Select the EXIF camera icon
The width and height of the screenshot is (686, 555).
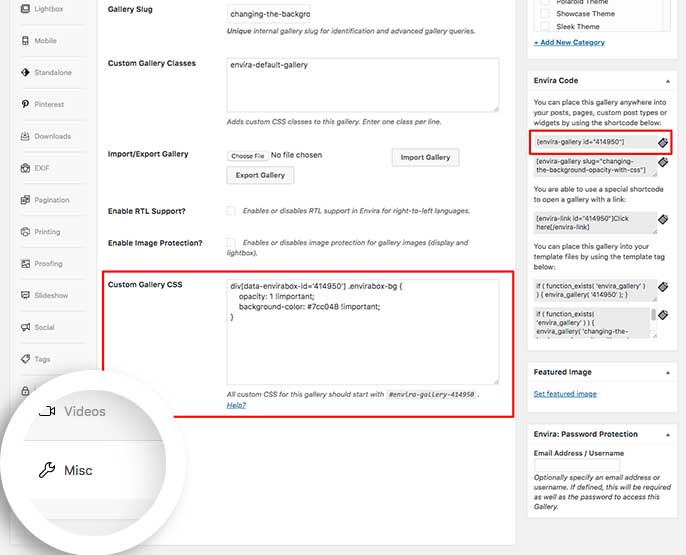pos(25,167)
